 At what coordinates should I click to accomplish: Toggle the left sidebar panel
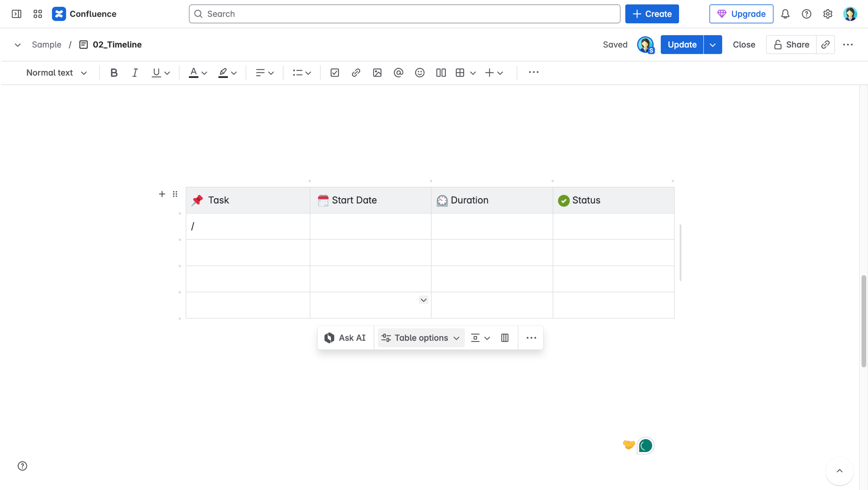16,14
